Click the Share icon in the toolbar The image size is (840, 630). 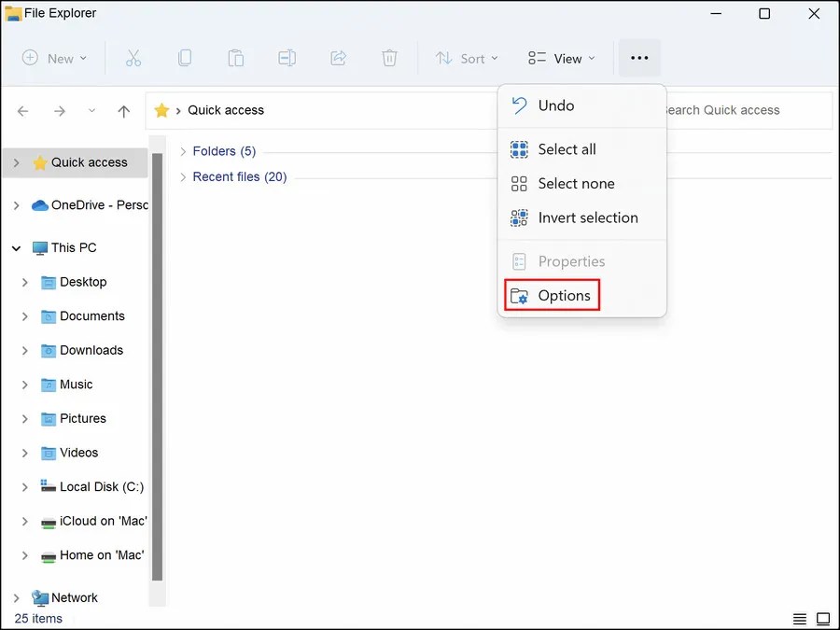tap(338, 58)
